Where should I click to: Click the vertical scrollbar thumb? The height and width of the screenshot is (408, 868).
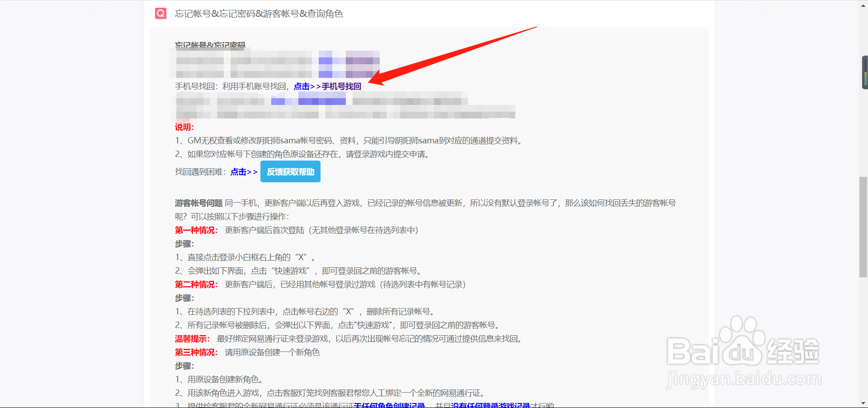pos(863,226)
